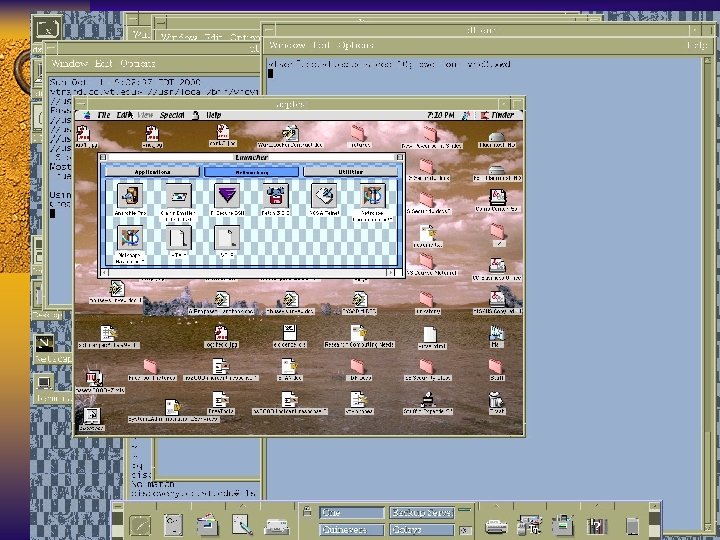Open the Trash can icon on CDE front panel
The height and width of the screenshot is (540, 720).
coord(632,526)
